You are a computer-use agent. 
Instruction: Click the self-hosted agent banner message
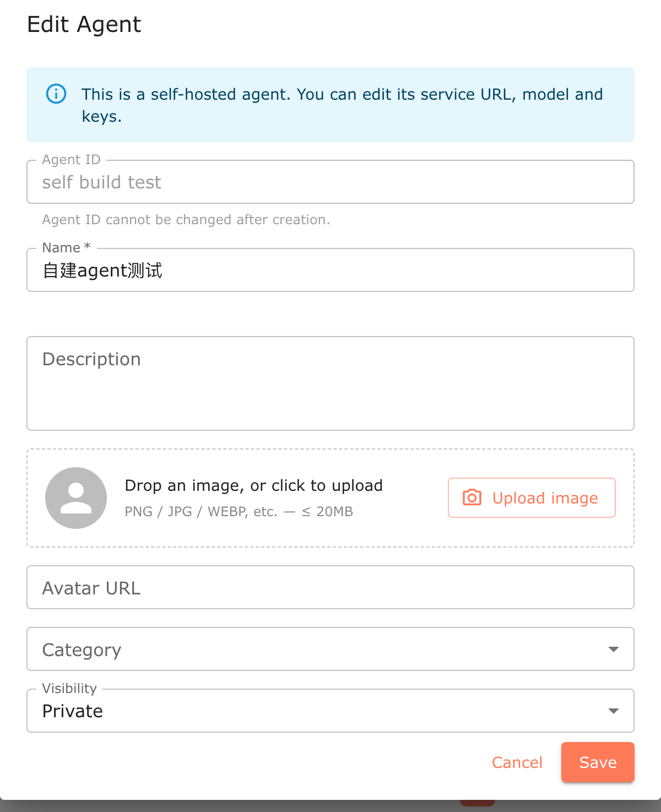coord(342,105)
